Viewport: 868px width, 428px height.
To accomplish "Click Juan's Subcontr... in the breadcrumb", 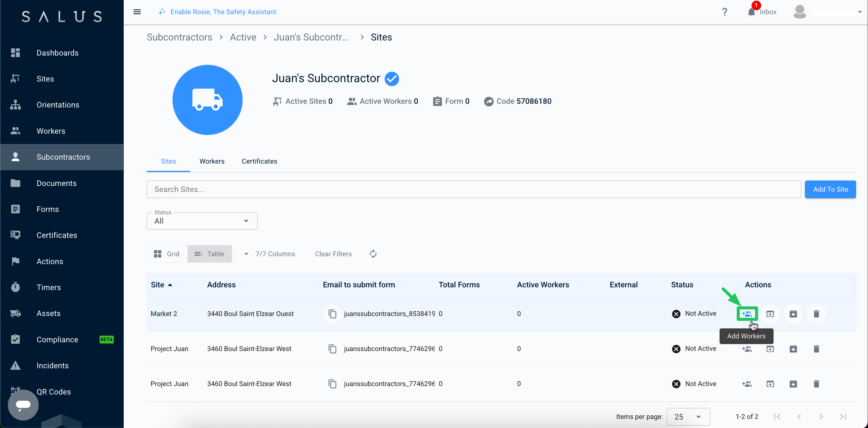I will click(x=311, y=37).
